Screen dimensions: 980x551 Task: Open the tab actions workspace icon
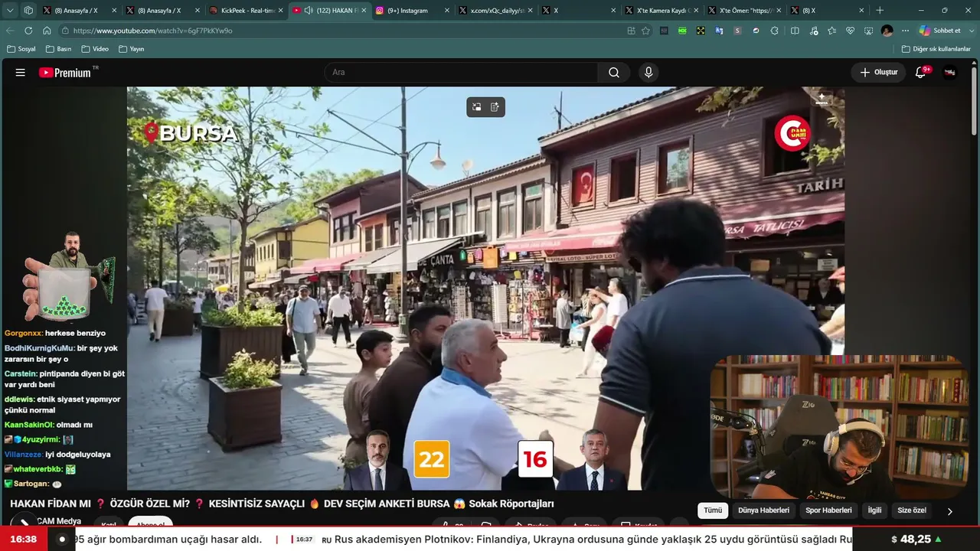(x=28, y=11)
